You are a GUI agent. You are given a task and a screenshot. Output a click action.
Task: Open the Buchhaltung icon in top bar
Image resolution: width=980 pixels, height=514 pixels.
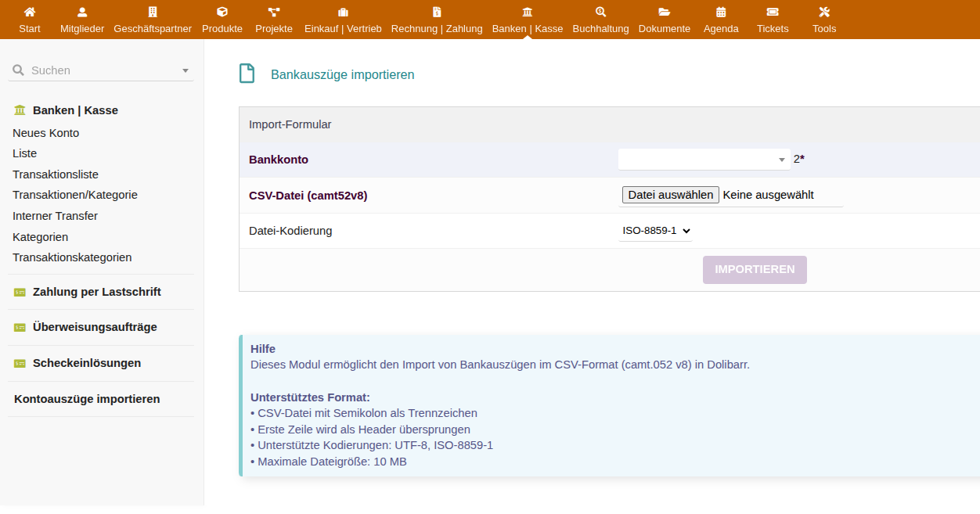(x=600, y=13)
